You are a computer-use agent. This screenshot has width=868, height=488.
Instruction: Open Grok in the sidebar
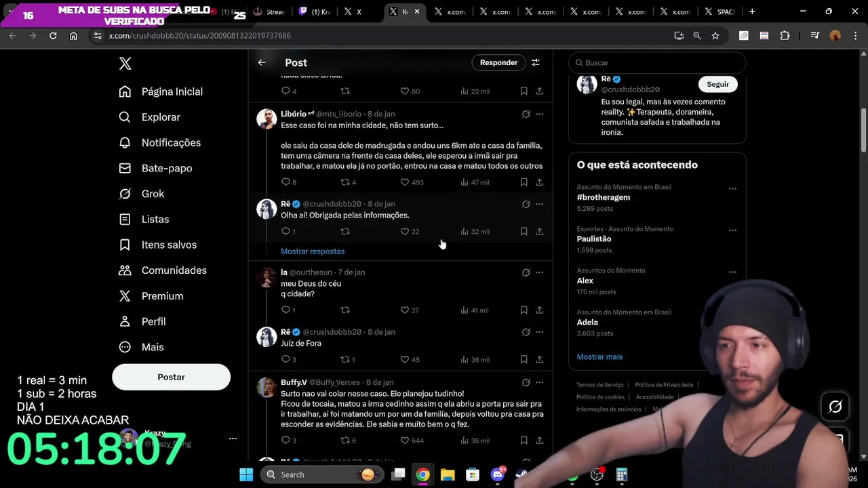coord(142,194)
